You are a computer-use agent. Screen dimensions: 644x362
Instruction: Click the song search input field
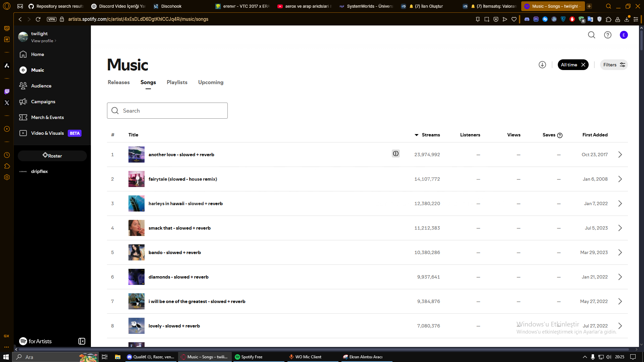(167, 111)
